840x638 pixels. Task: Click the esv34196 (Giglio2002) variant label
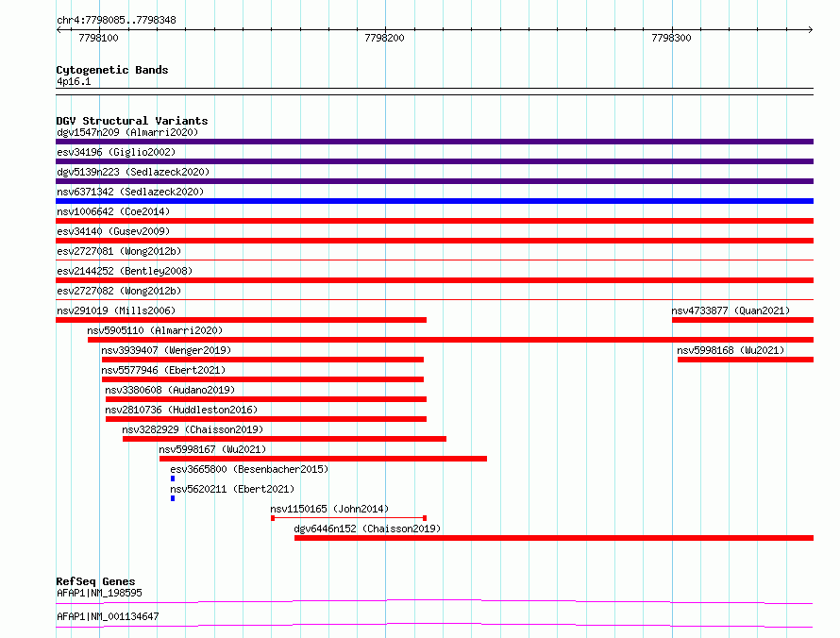116,152
